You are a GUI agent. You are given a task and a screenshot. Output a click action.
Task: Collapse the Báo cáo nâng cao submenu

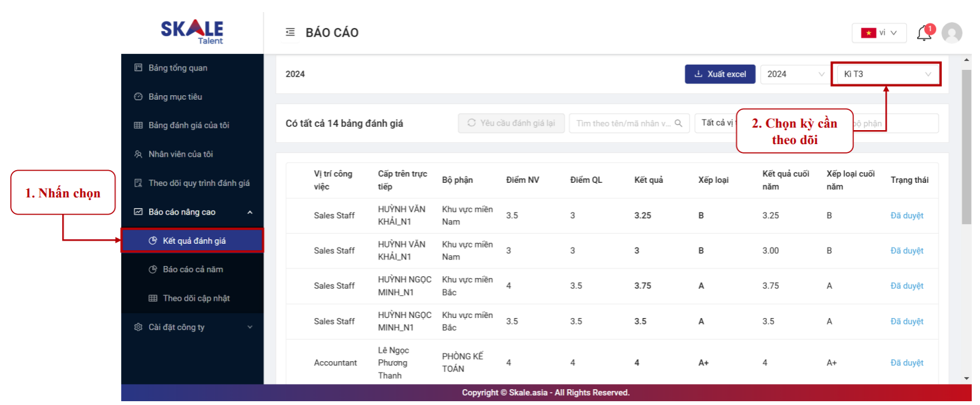point(249,212)
